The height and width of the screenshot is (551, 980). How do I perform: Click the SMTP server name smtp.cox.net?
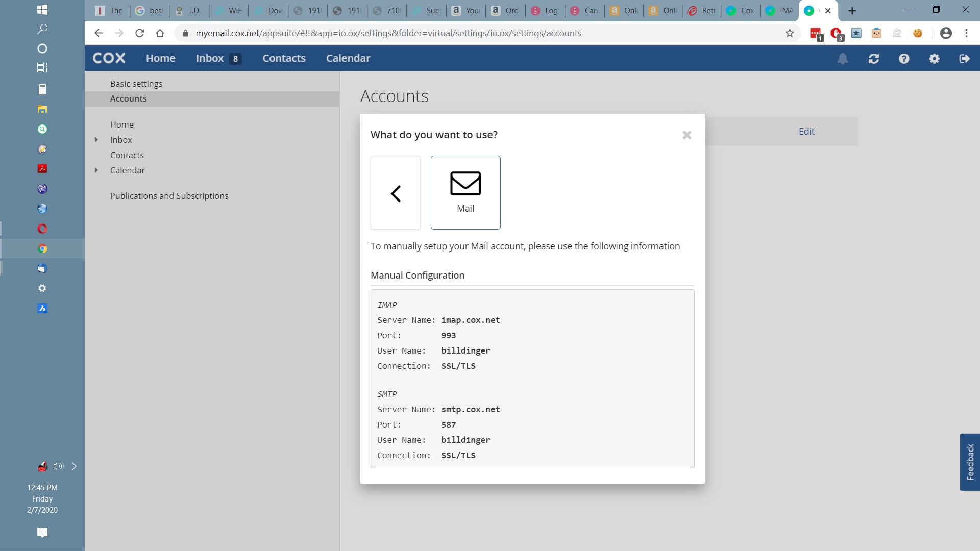pyautogui.click(x=471, y=410)
